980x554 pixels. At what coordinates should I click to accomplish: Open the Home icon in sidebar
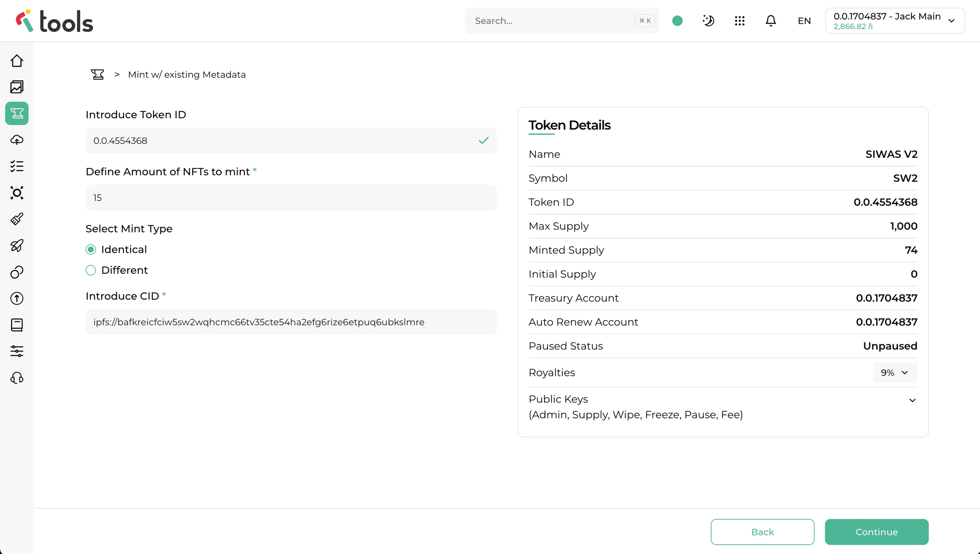click(x=17, y=61)
